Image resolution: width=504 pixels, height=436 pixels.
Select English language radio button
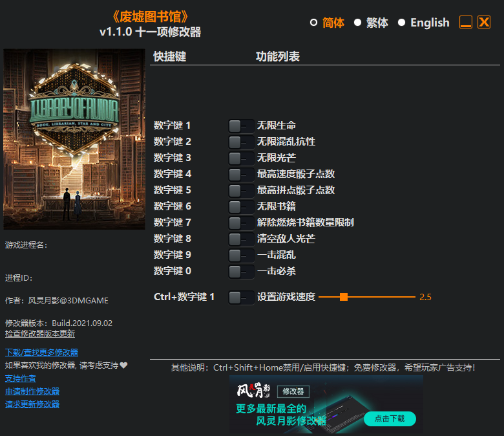401,23
